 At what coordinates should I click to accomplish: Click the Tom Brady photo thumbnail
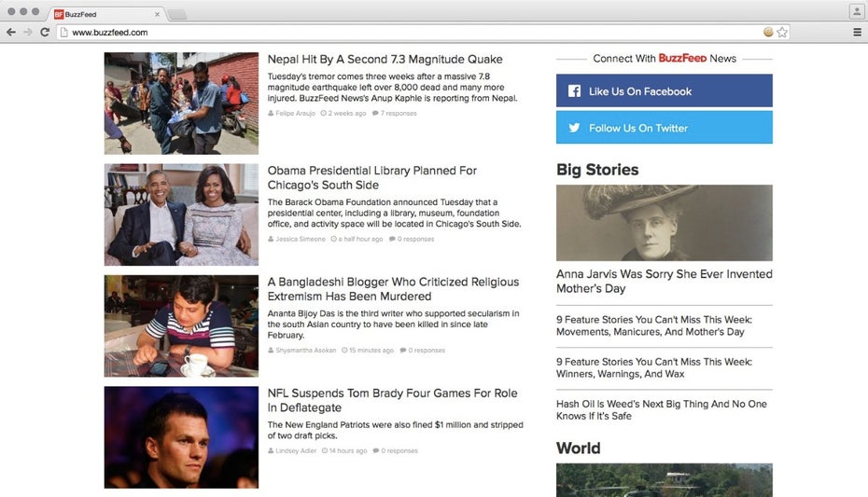[181, 437]
